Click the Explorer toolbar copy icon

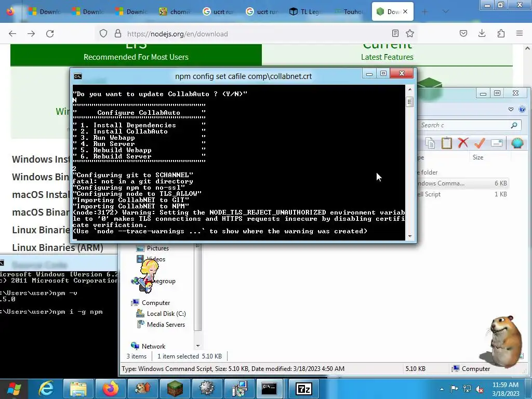[x=430, y=143]
